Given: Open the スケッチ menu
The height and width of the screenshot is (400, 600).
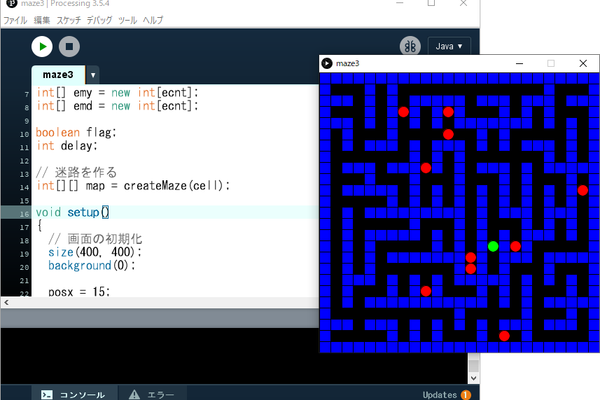Looking at the screenshot, I should pyautogui.click(x=68, y=20).
